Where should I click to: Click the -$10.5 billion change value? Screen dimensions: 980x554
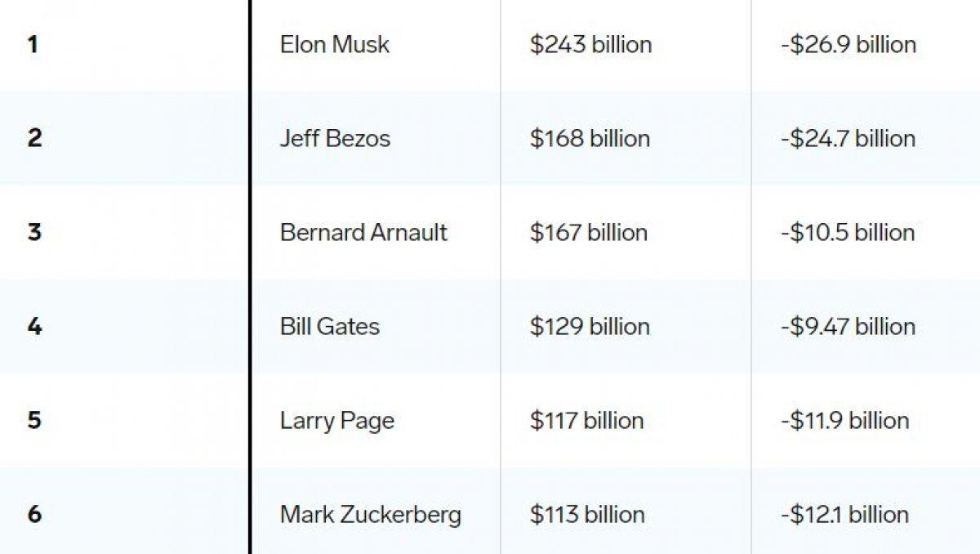[847, 232]
